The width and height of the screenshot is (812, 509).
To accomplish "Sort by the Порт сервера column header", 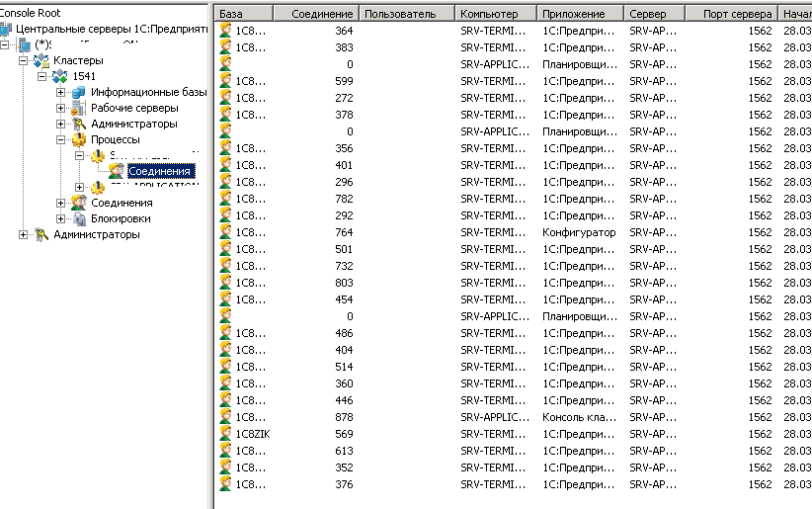I will [x=732, y=14].
